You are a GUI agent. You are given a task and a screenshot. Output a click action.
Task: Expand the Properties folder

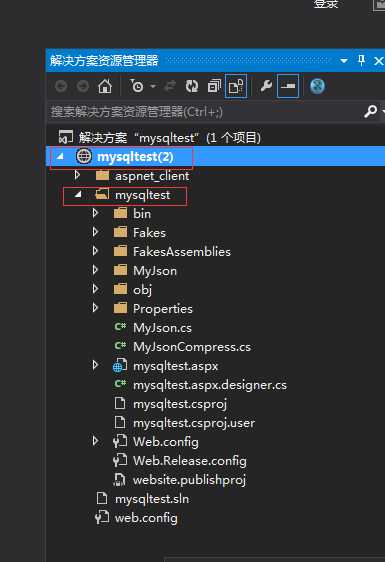click(x=95, y=308)
